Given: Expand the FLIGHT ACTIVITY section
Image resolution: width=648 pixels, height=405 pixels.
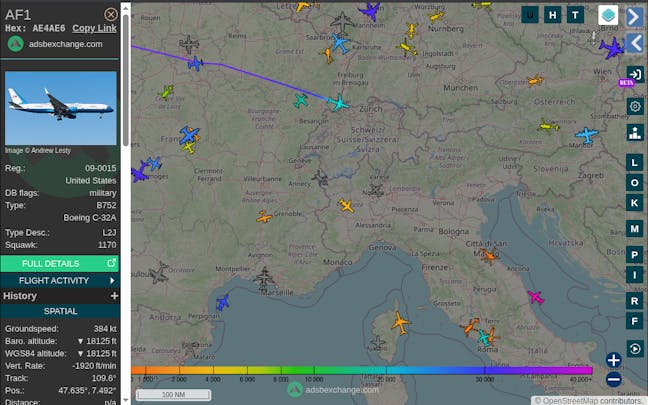Looking at the screenshot, I should click(61, 281).
